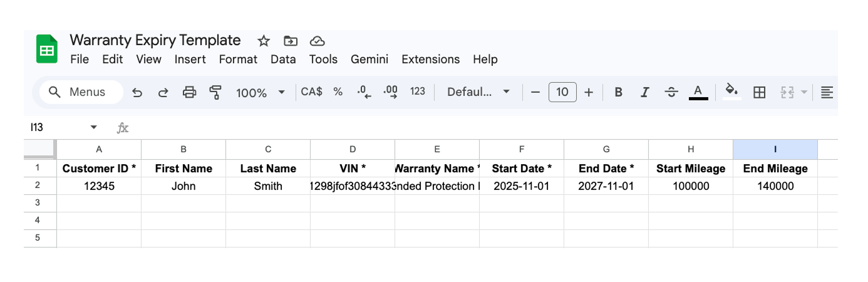868x282 pixels.
Task: Print the spreadsheet using printer icon
Action: click(x=189, y=93)
